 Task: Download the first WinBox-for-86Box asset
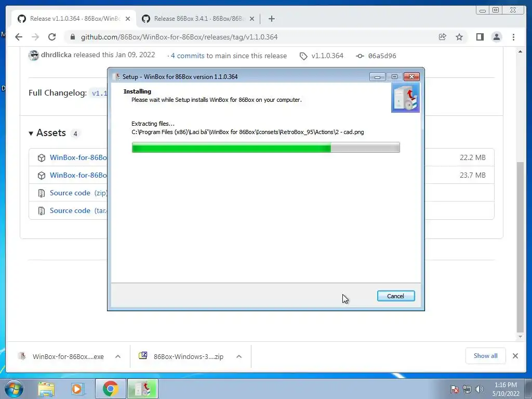pos(78,157)
